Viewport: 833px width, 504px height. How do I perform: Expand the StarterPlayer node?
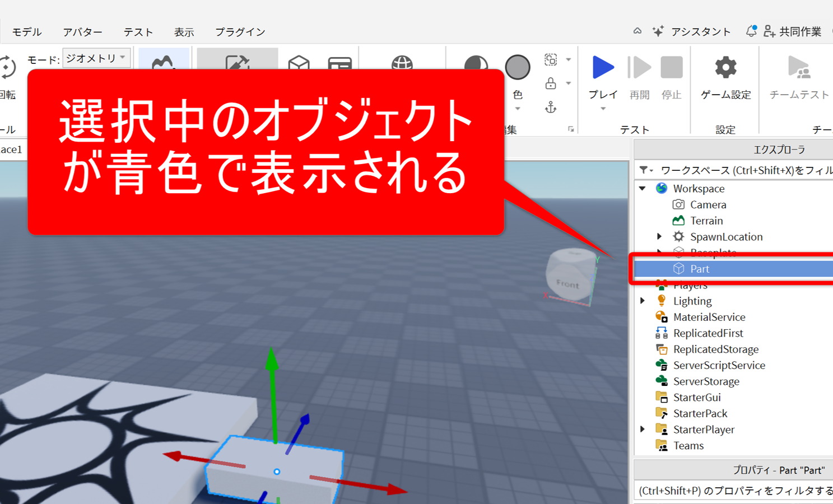[x=643, y=430]
